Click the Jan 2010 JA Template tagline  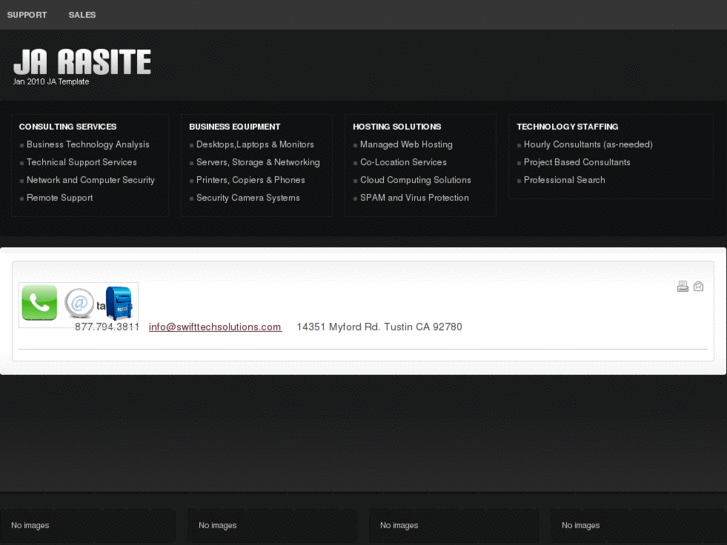[51, 82]
